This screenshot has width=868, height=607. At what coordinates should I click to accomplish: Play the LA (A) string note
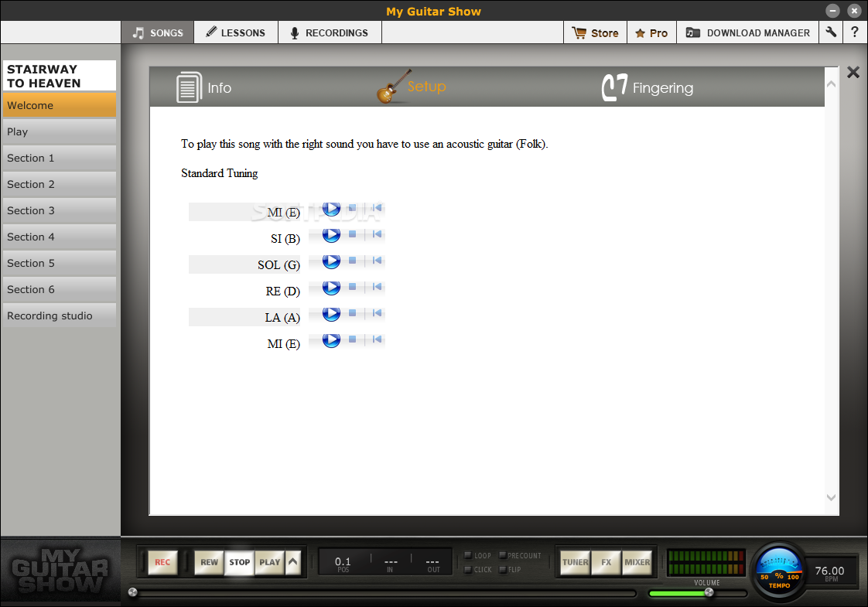[x=331, y=314]
